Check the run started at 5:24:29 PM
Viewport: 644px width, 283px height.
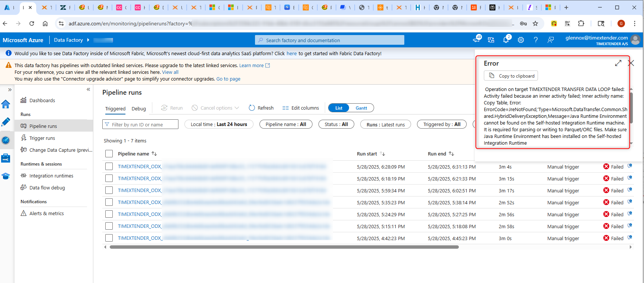click(x=109, y=214)
